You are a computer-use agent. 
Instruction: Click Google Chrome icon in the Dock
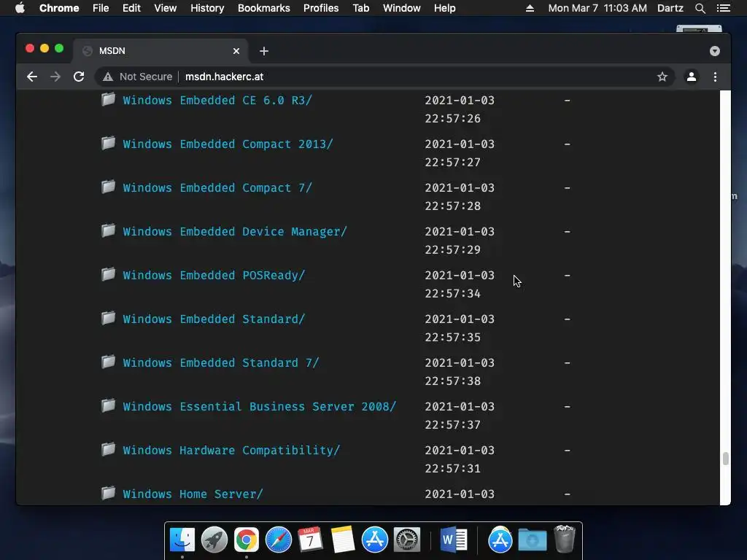247,540
